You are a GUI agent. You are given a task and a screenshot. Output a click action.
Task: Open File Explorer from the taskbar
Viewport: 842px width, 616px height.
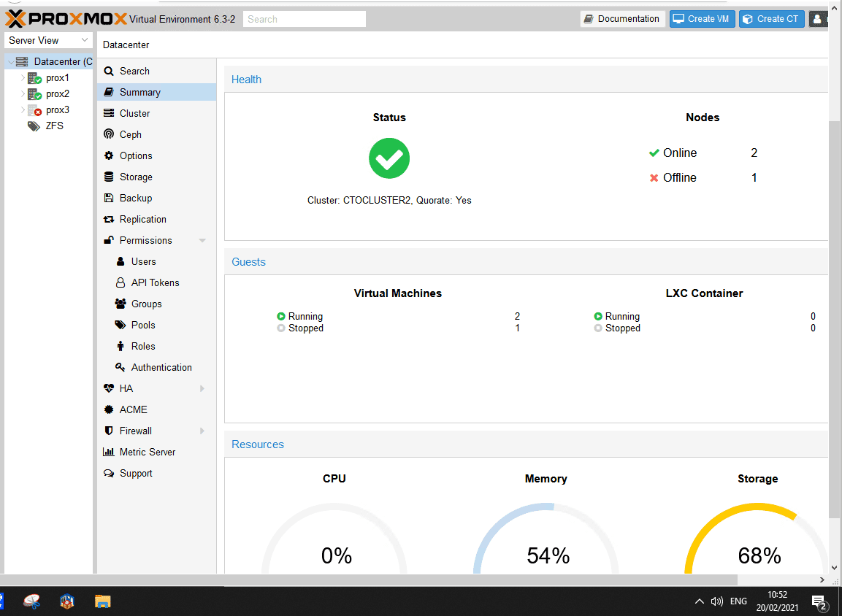(x=102, y=601)
